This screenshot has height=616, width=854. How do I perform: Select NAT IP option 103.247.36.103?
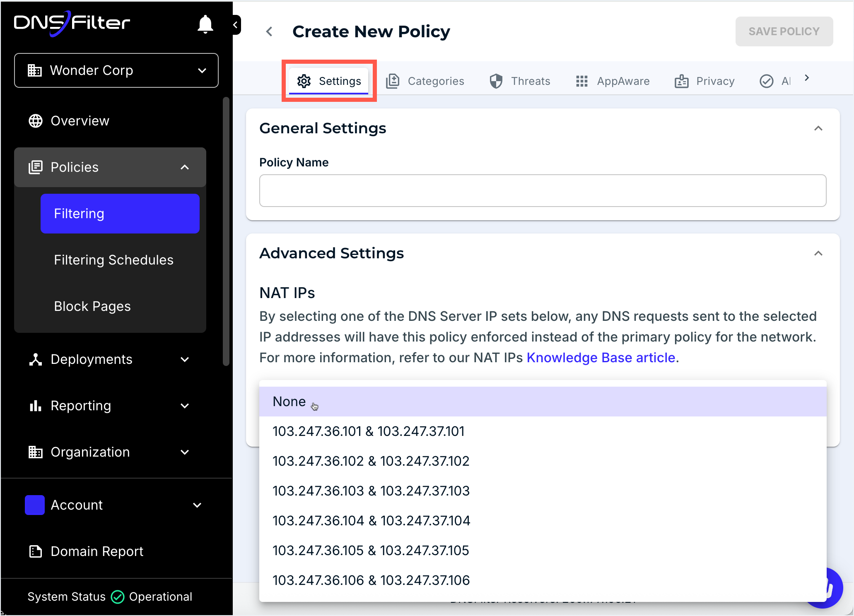(371, 491)
